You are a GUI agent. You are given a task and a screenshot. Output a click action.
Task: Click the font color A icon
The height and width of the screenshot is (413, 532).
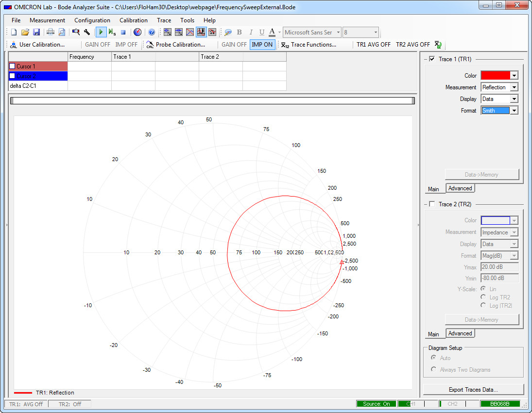pyautogui.click(x=272, y=32)
